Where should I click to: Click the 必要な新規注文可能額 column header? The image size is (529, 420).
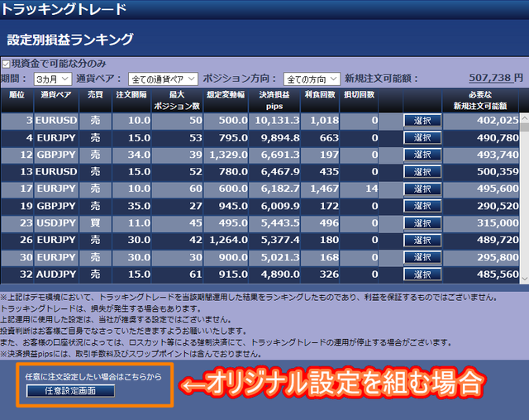coord(480,100)
